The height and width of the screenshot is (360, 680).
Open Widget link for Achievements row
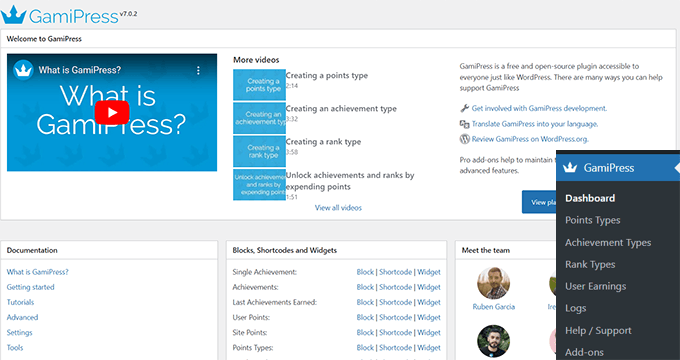pyautogui.click(x=429, y=287)
